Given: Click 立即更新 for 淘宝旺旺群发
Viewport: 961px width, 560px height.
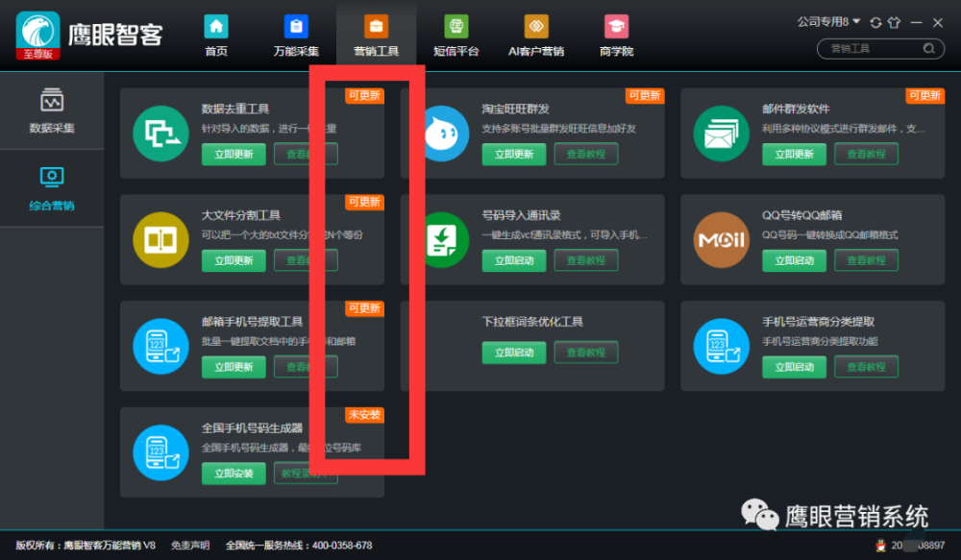Looking at the screenshot, I should coord(513,155).
